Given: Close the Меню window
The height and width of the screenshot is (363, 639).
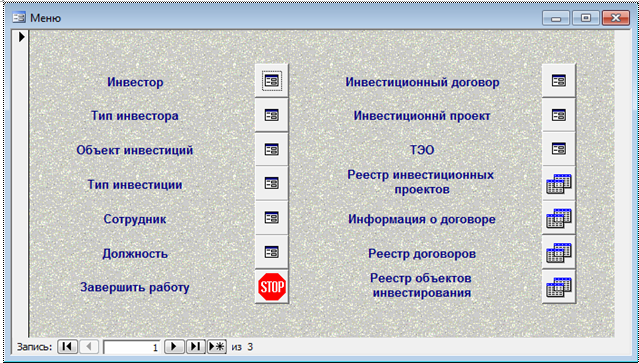Looking at the screenshot, I should click(x=616, y=18).
